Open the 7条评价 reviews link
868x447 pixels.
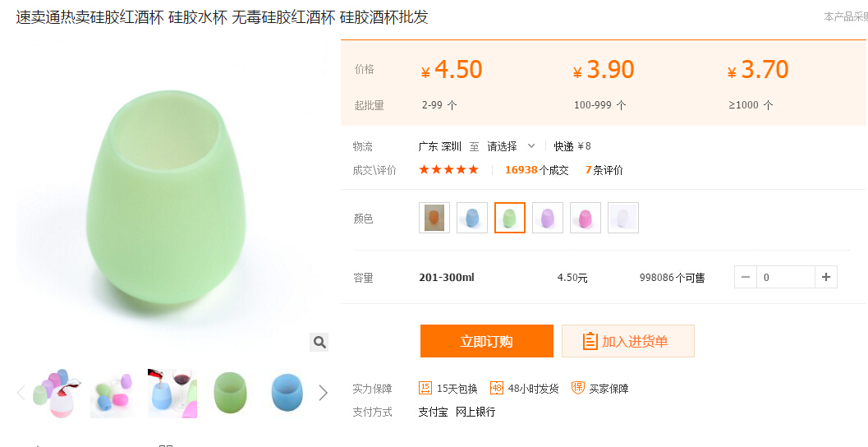coord(604,170)
